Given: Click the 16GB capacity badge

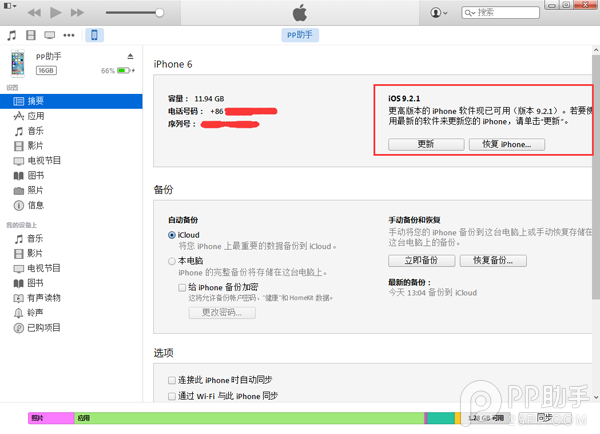Looking at the screenshot, I should (x=46, y=70).
